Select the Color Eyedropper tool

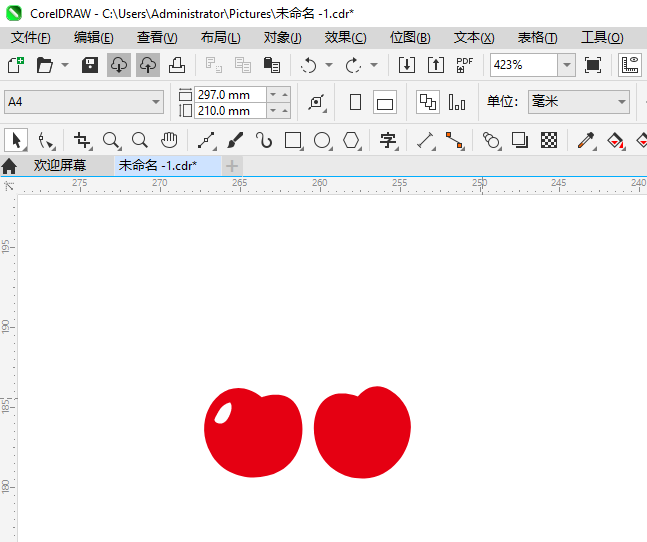click(586, 140)
